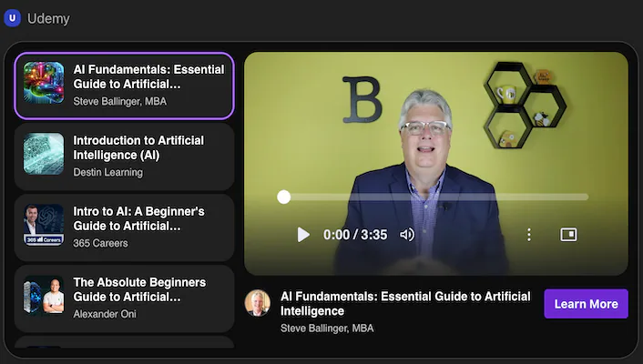Screen dimensions: 643x364
Task: Enable picture-in-picture mode
Action: pos(568,235)
